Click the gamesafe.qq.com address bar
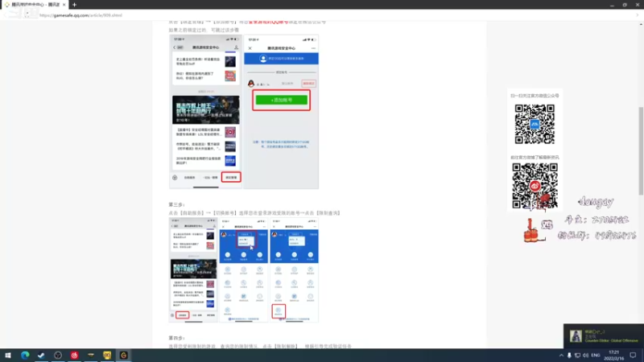Screen dimensions: 644x362 coord(80,15)
